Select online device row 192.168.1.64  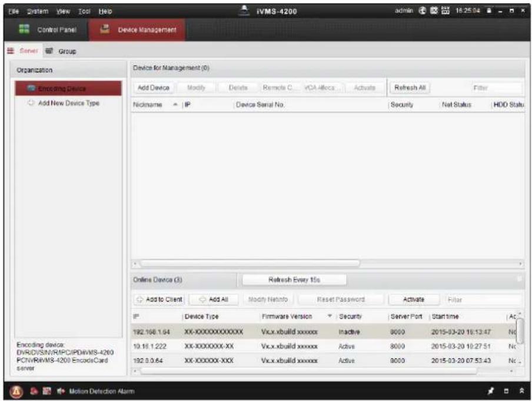click(x=324, y=332)
